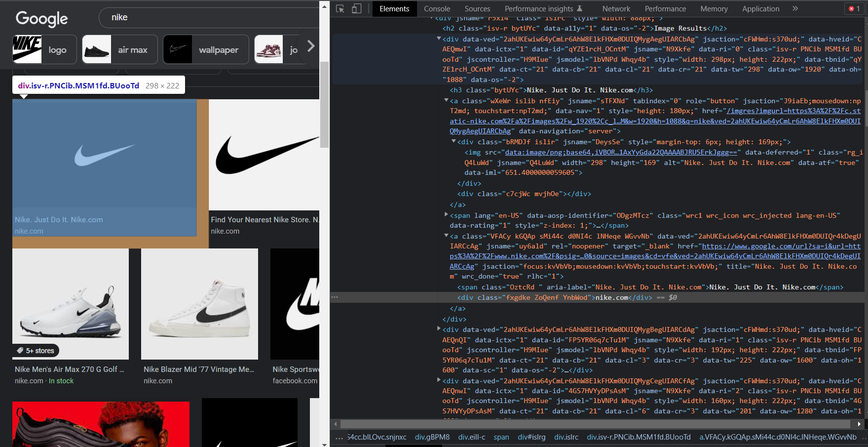Select the h2 Image Results element line
The image size is (868, 447).
point(584,29)
